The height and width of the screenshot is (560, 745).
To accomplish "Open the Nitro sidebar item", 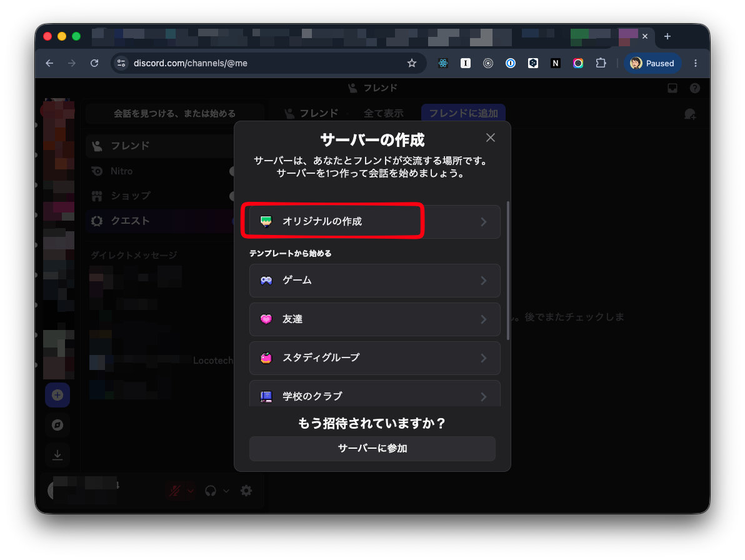I will (x=161, y=171).
